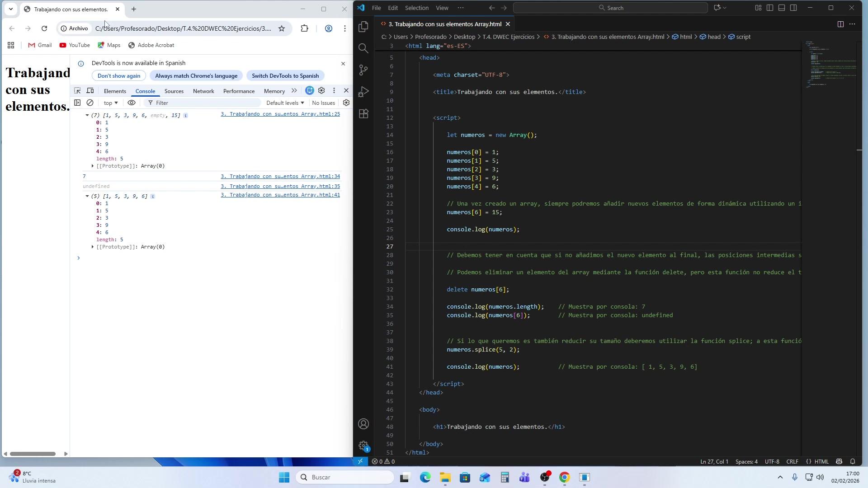Open the VS Code Search view
This screenshot has width=868, height=488.
pyautogui.click(x=363, y=48)
